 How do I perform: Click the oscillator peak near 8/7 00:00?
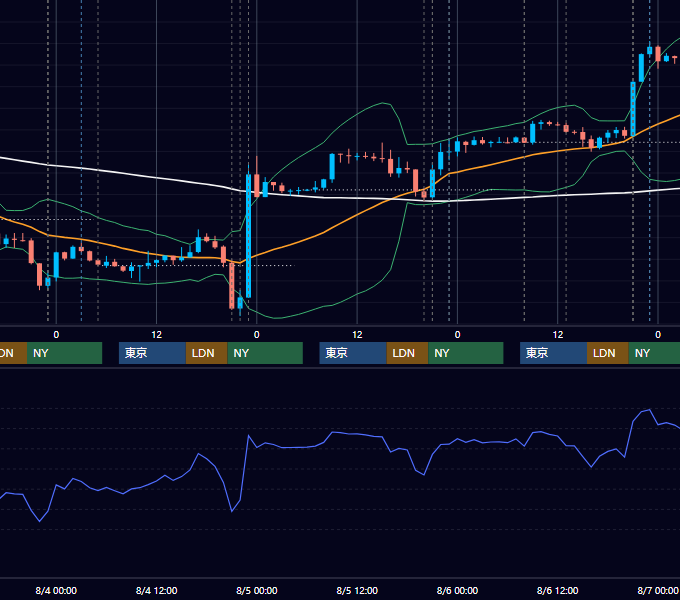649,410
